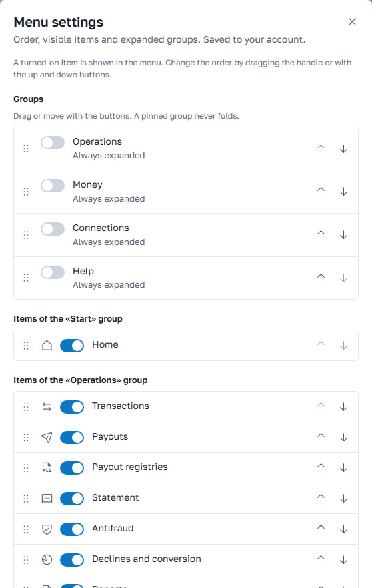Click the Payouts paper plane icon
Screen dimensions: 372x588
pos(47,438)
